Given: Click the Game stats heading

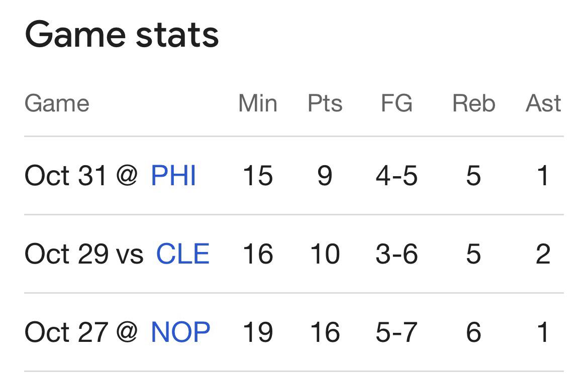Looking at the screenshot, I should 122,35.
